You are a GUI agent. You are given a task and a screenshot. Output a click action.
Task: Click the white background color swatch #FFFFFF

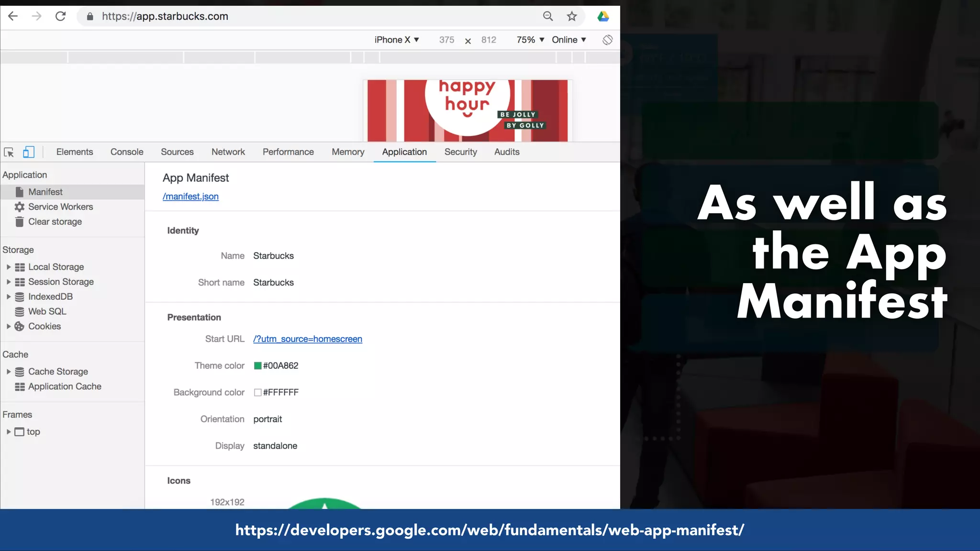click(x=257, y=393)
